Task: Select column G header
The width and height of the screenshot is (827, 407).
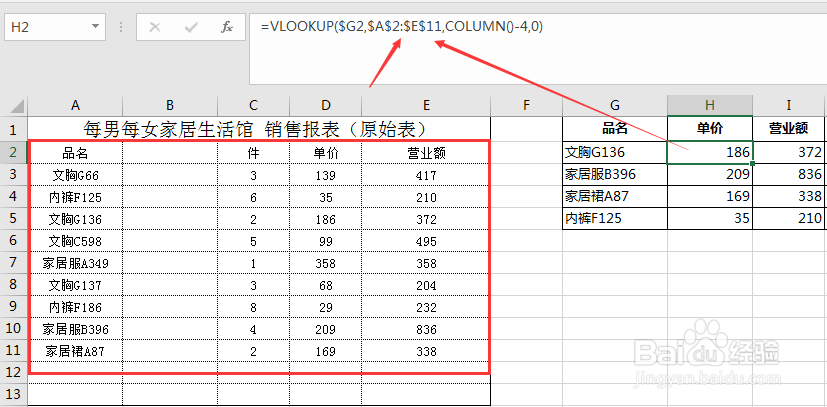Action: click(615, 105)
